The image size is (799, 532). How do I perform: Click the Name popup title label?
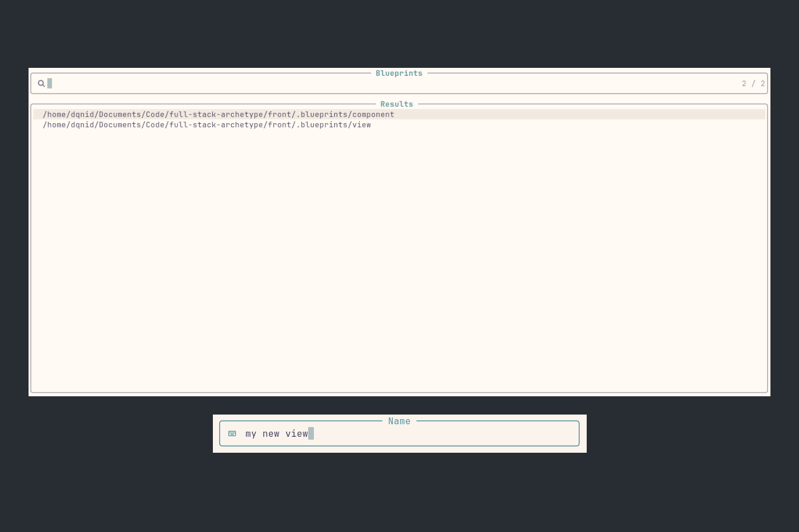tap(399, 421)
